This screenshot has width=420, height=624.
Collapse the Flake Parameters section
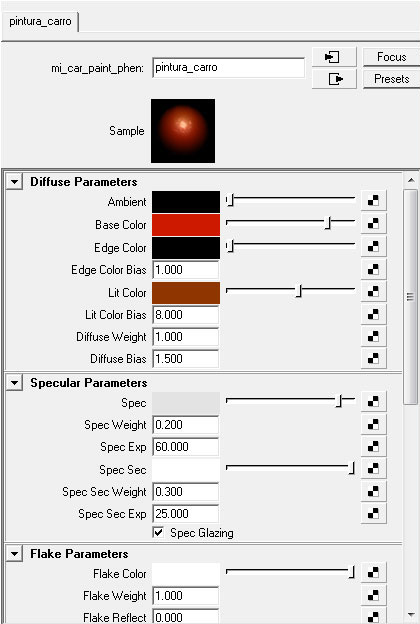point(14,554)
